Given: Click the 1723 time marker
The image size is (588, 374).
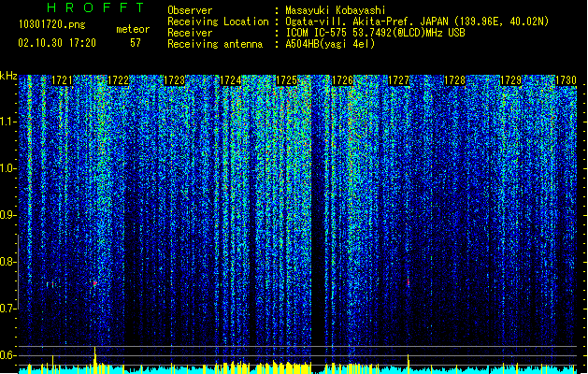Looking at the screenshot, I should click(175, 80).
